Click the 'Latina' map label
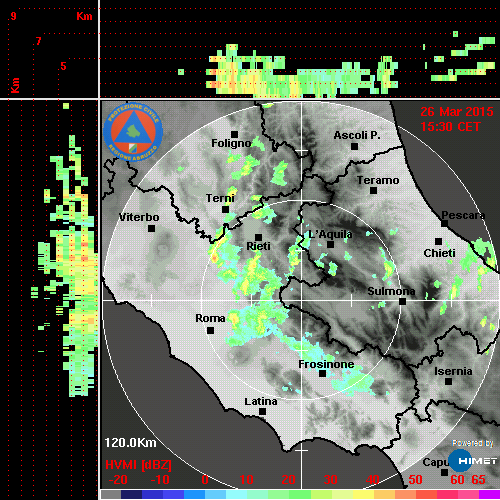Image resolution: width=500 pixels, height=500 pixels. point(261,402)
